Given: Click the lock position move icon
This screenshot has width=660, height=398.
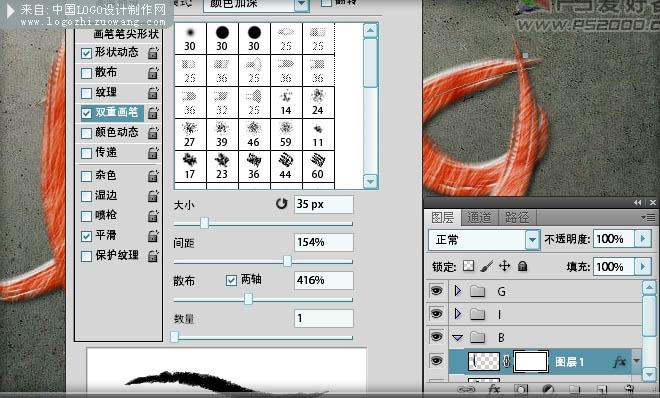Looking at the screenshot, I should 504,266.
